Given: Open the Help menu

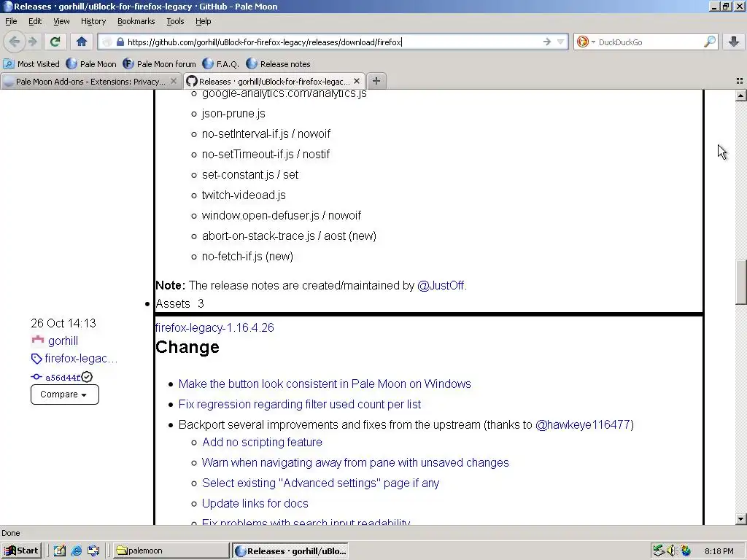Looking at the screenshot, I should point(203,21).
